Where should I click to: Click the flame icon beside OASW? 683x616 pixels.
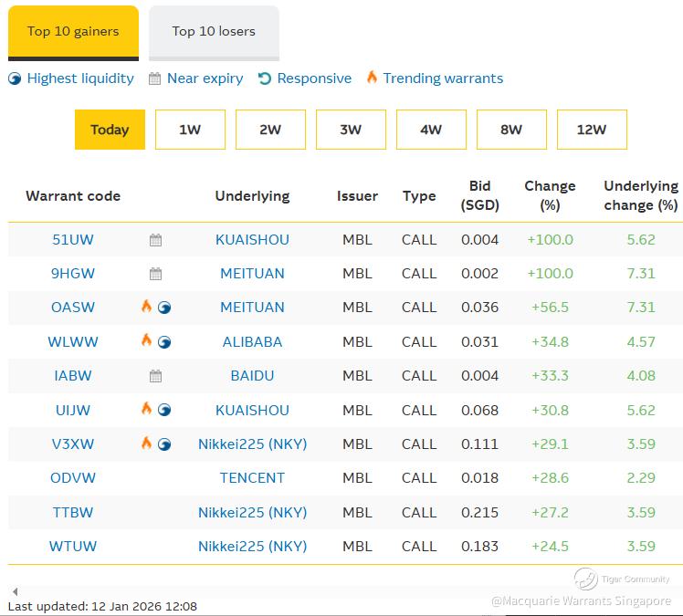click(x=146, y=306)
